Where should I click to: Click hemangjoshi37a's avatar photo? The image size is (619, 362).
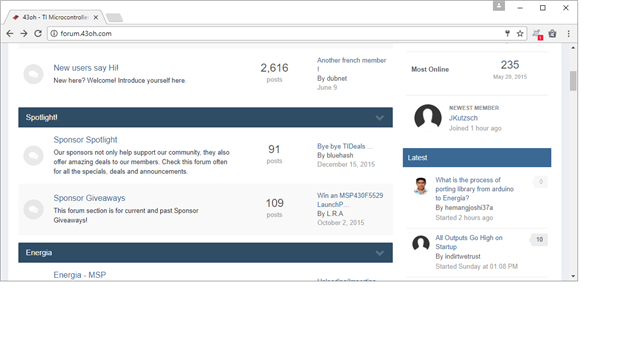[421, 186]
